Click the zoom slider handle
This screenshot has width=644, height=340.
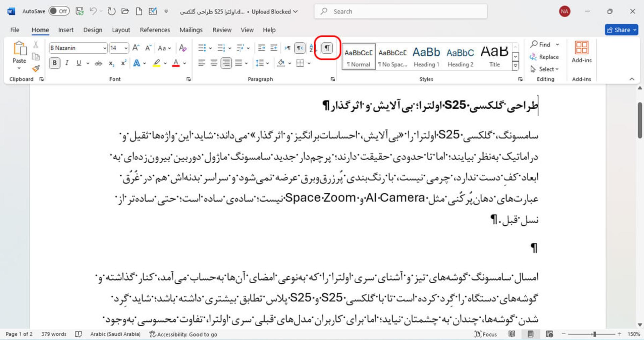click(x=594, y=334)
